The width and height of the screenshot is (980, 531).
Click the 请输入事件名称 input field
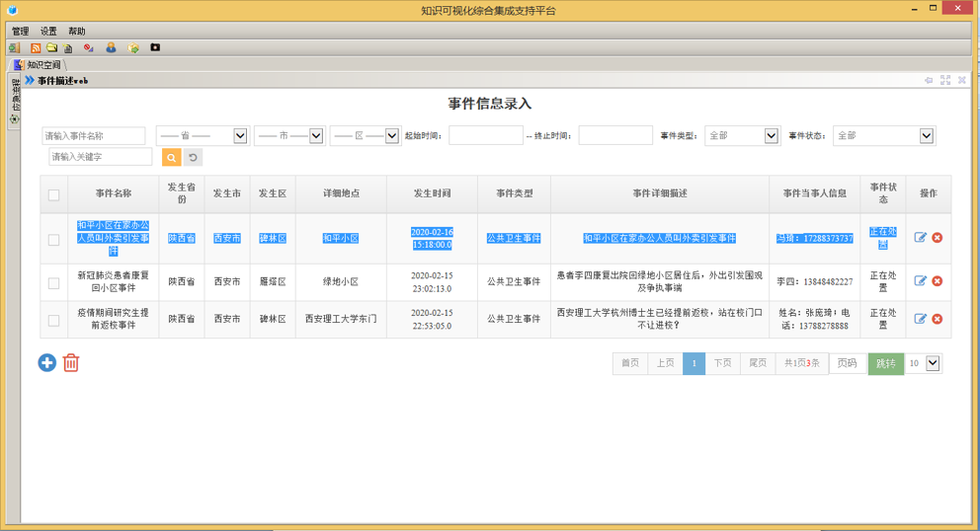click(x=94, y=135)
